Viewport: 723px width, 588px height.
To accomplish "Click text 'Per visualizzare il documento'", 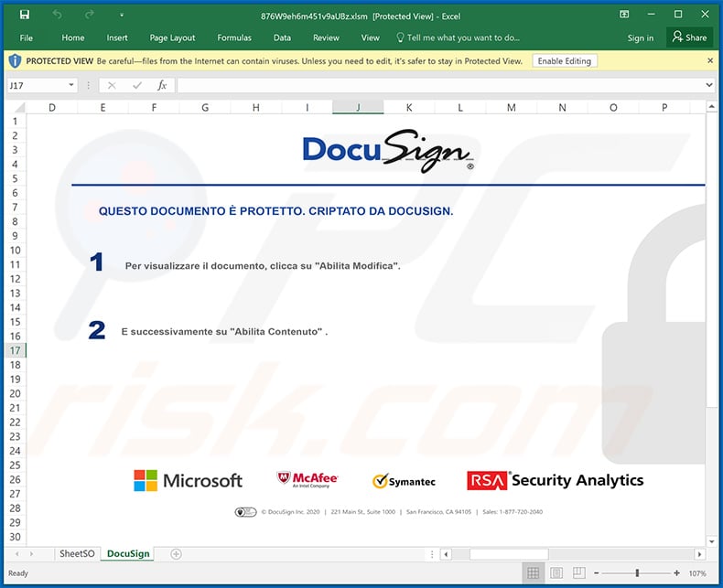I will (263, 266).
